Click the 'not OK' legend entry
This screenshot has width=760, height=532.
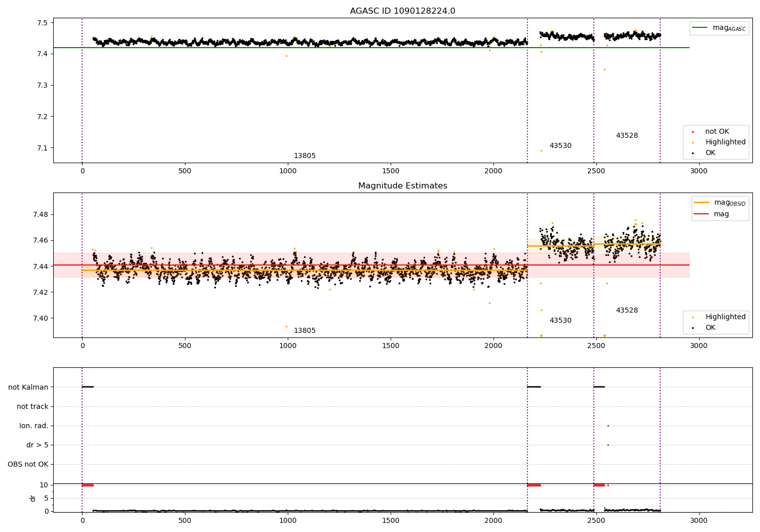717,132
